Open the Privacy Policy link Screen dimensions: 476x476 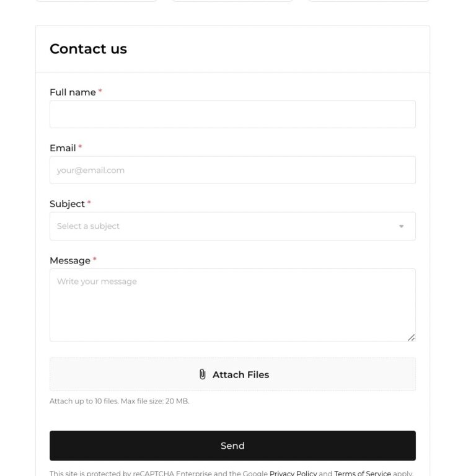[x=293, y=474]
